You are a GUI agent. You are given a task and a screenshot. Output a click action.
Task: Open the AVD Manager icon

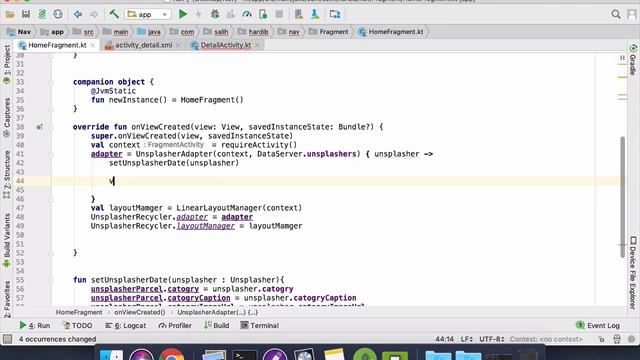point(299,15)
